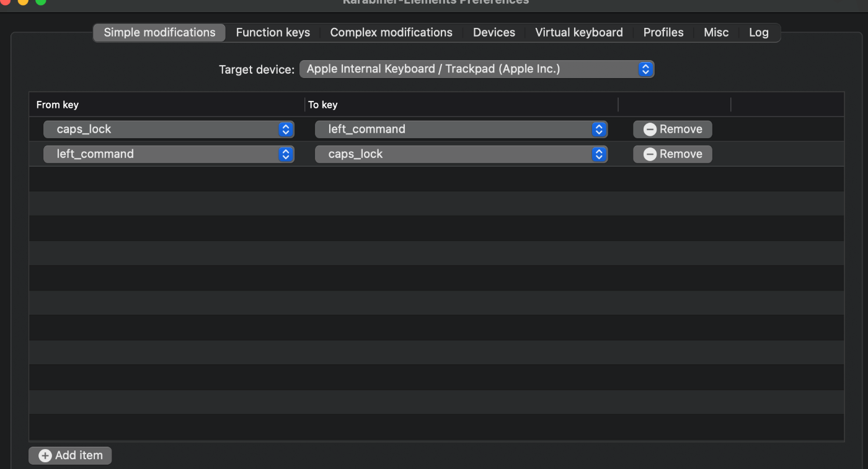Click minus icon in caps_lock row Remove
Viewport: 868px width, 469px height.
pos(650,129)
